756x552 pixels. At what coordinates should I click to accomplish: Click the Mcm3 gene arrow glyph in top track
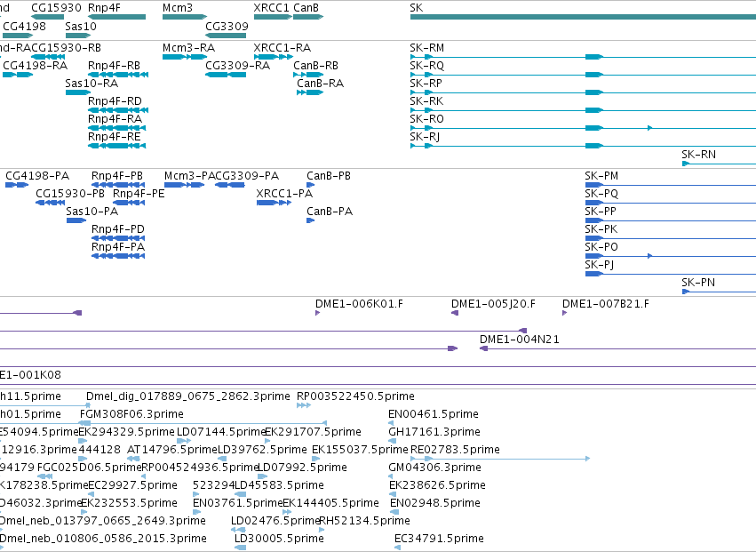click(185, 17)
